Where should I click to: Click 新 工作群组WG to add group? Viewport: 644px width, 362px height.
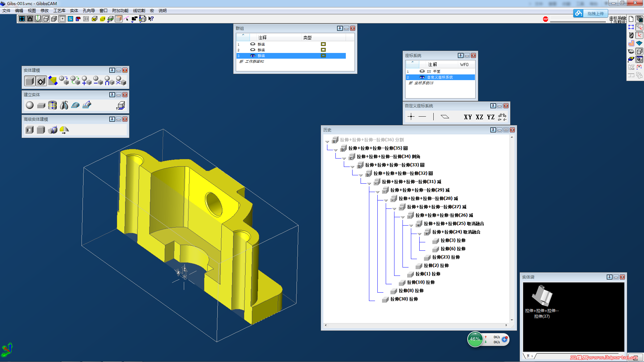[252, 61]
